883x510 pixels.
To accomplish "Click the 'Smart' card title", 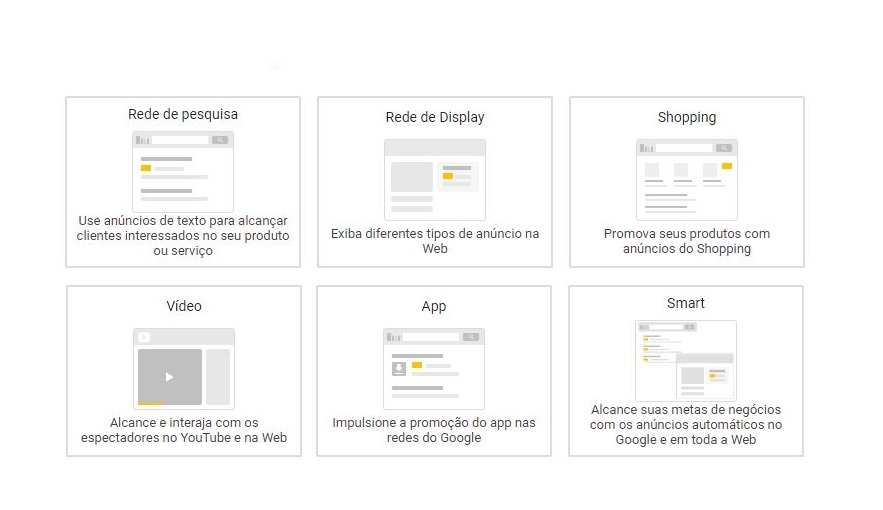I will tap(685, 303).
